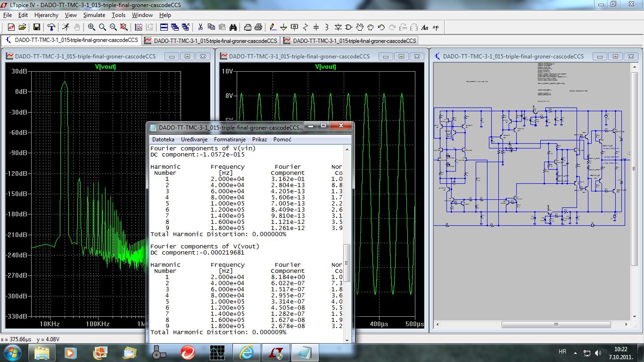The image size is (644, 362).
Task: Run the simulation with the running-man icon
Action: (x=66, y=27)
